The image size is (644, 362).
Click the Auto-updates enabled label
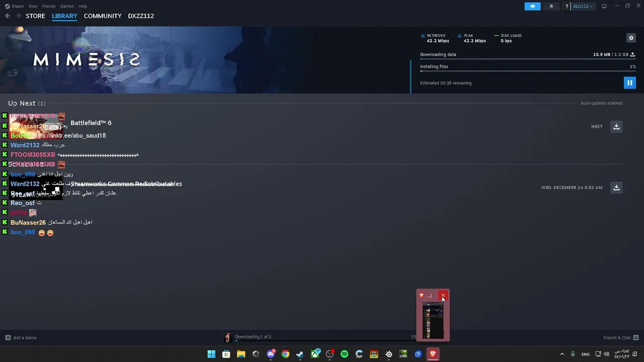tap(602, 103)
